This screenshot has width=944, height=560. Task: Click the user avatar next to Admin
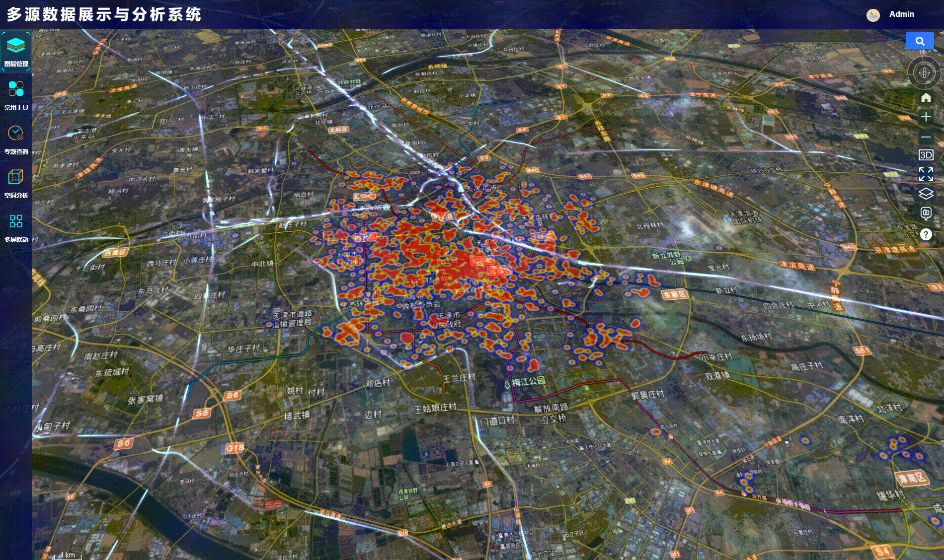click(873, 15)
